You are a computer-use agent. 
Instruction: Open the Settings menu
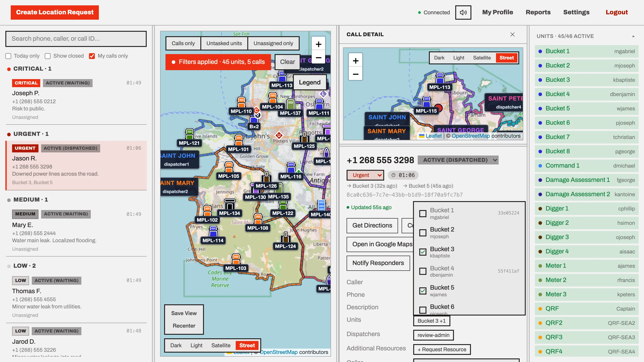pos(576,12)
